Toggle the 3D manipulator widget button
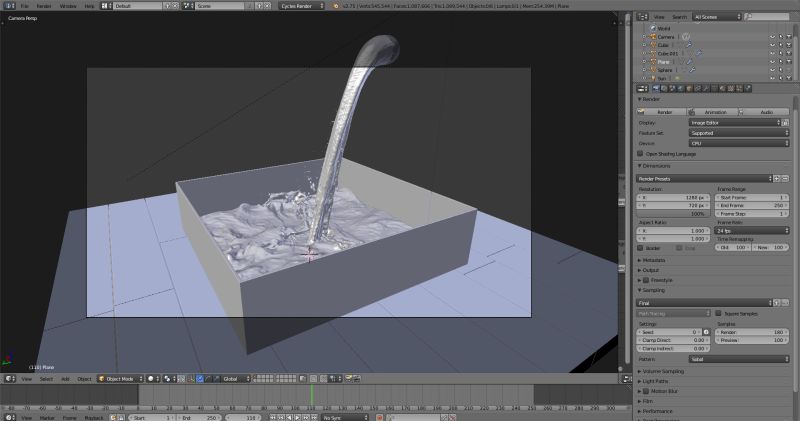The height and width of the screenshot is (421, 800). [x=189, y=379]
